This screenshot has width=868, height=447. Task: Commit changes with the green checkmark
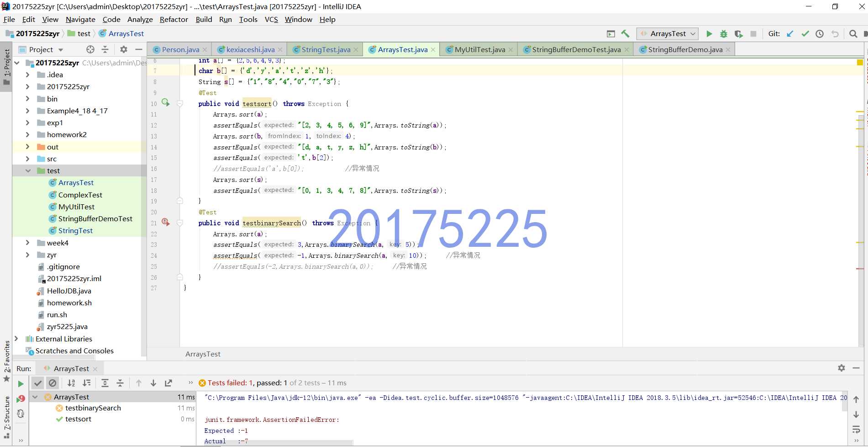click(x=805, y=34)
